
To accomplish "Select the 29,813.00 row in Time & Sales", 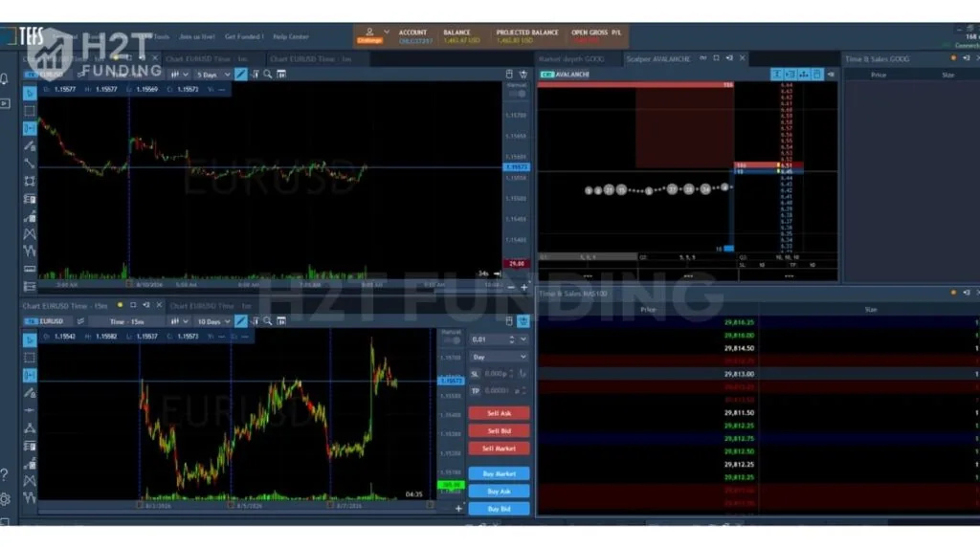I will click(758, 374).
